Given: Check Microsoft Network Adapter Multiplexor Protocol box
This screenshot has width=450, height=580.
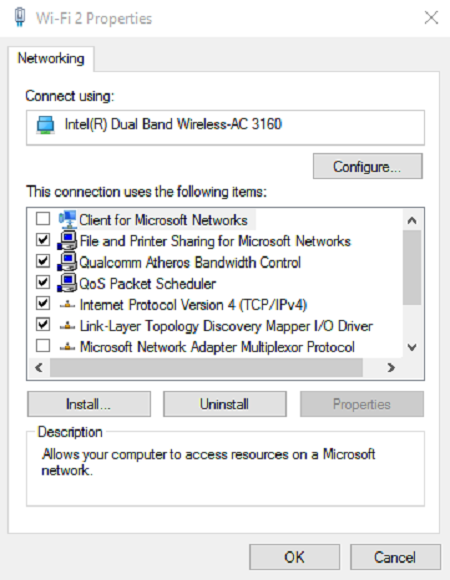Looking at the screenshot, I should pos(43,346).
